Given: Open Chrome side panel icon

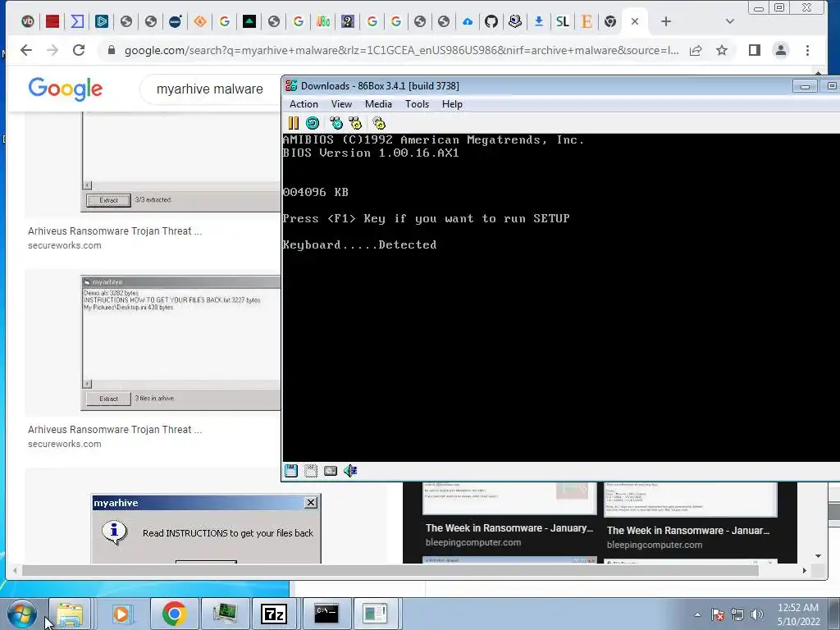Looking at the screenshot, I should tap(755, 50).
